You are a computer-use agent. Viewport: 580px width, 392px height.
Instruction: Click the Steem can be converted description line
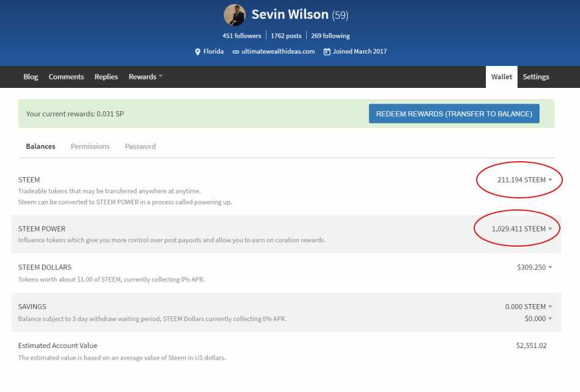pos(125,202)
